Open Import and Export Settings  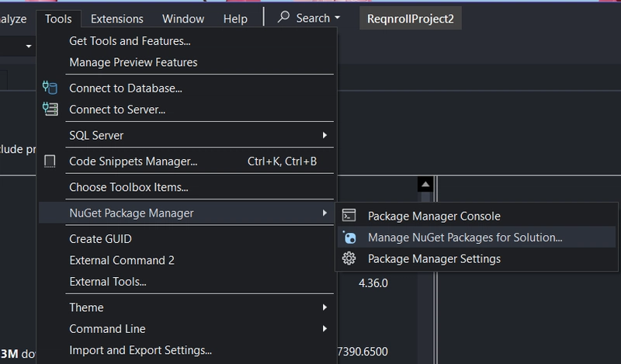click(x=140, y=350)
